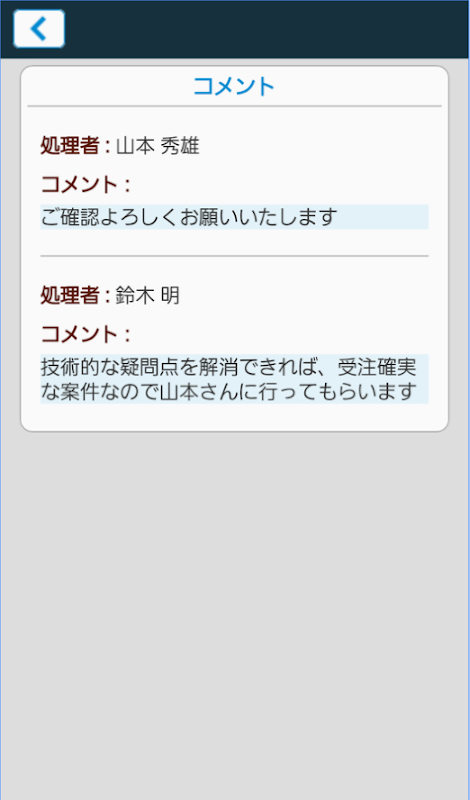This screenshot has width=470, height=800.
Task: Click the second コメント： label
Action: coord(85,334)
